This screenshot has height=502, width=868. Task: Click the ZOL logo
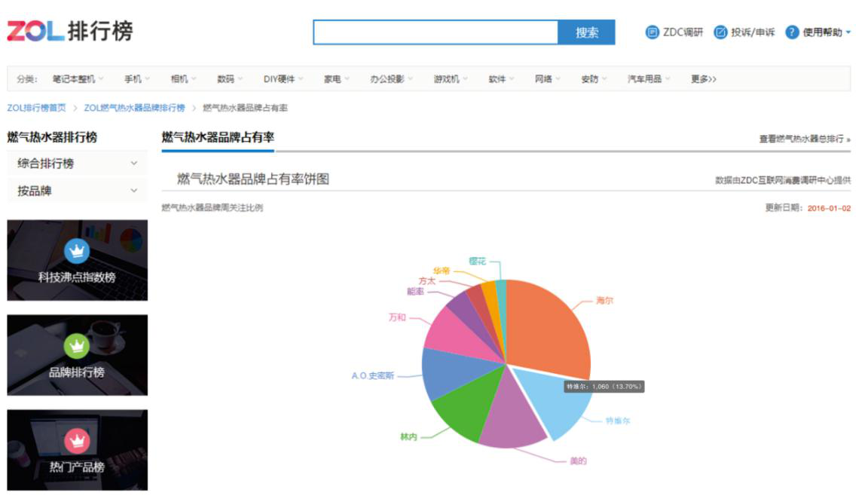pos(70,31)
